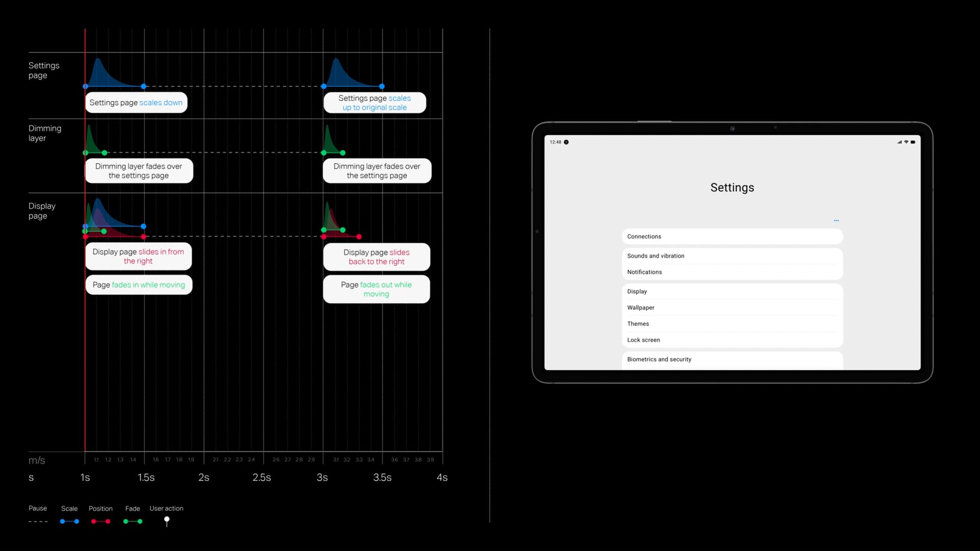Viewport: 980px width, 551px height.
Task: Open Sounds and vibration settings
Action: click(x=732, y=256)
